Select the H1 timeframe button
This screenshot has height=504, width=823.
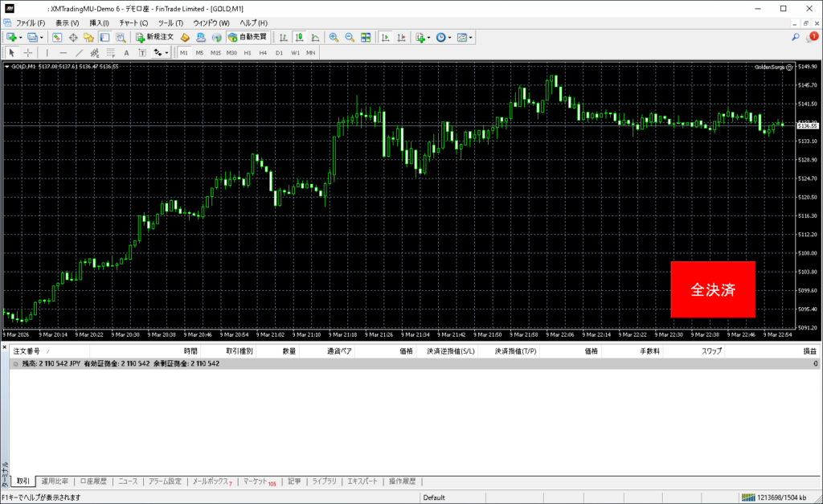pos(248,52)
